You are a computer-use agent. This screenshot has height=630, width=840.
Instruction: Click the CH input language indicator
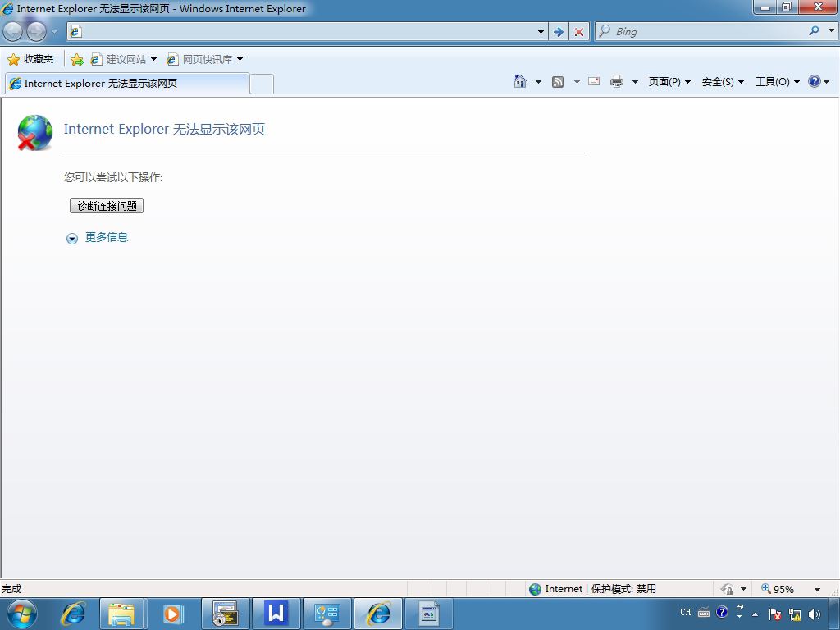click(685, 612)
